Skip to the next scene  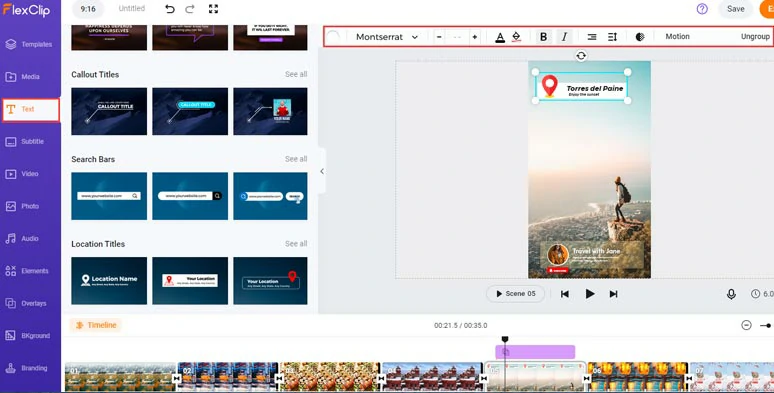(x=614, y=294)
